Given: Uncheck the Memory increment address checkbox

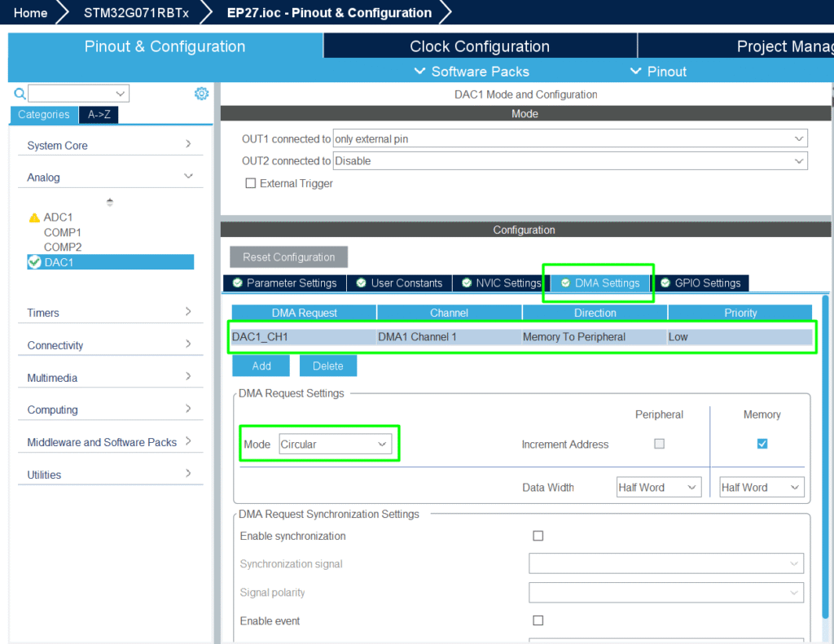Looking at the screenshot, I should tap(762, 444).
